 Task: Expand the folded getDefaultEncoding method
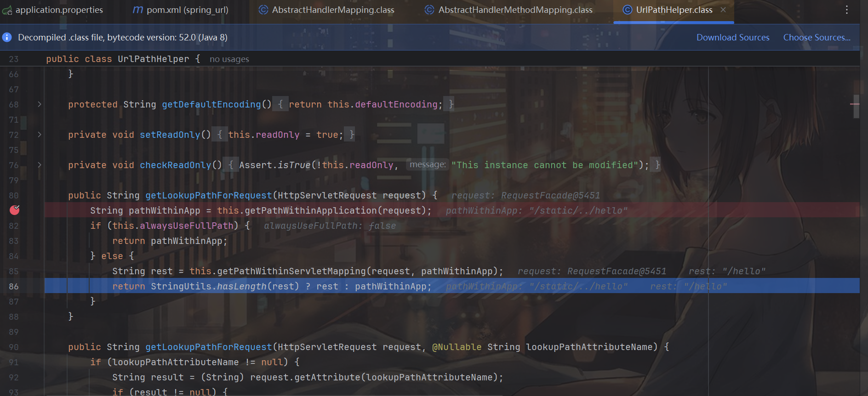[x=40, y=104]
